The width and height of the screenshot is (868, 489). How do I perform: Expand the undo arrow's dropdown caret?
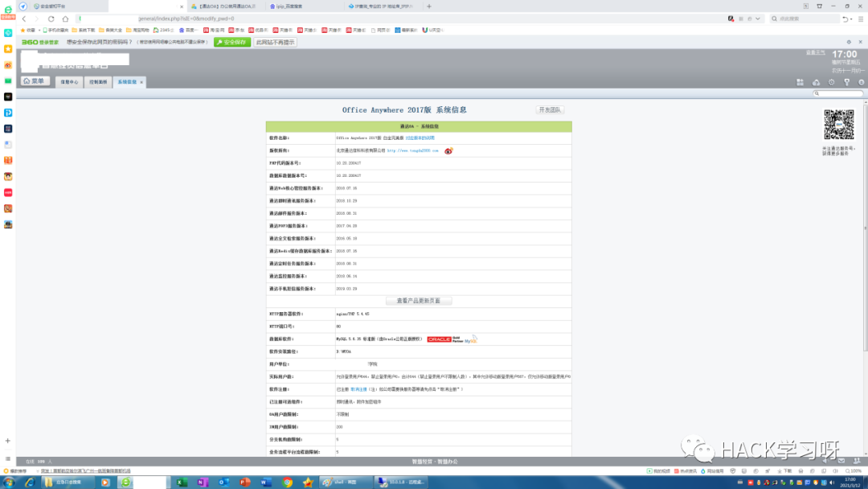point(851,19)
